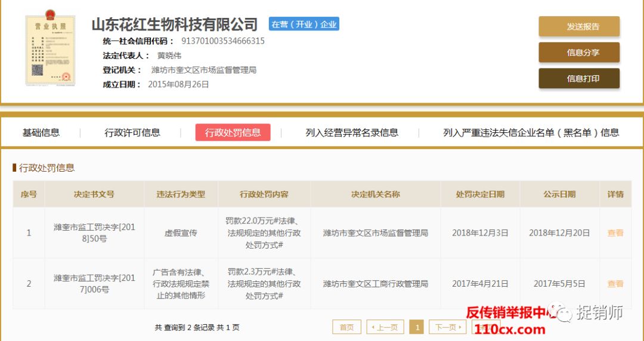The image size is (644, 341).
Task: Click the 处罚决定日期 column header
Action: (x=480, y=194)
